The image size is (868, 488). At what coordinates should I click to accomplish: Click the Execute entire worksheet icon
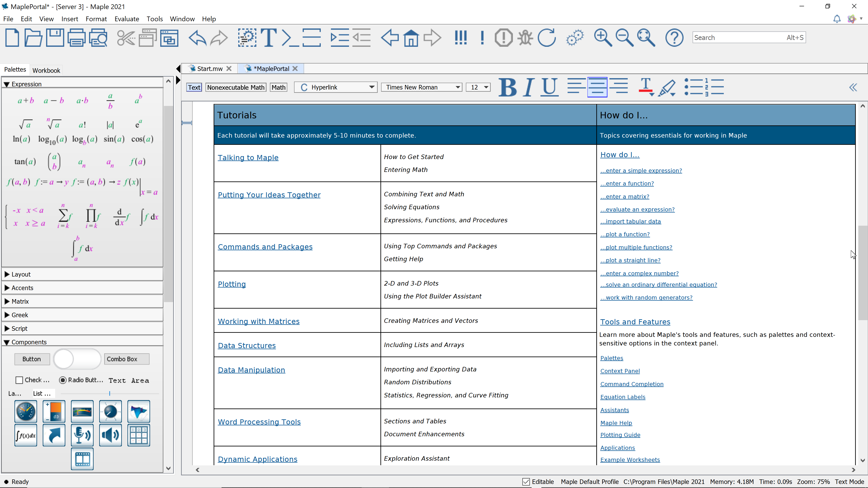point(460,38)
